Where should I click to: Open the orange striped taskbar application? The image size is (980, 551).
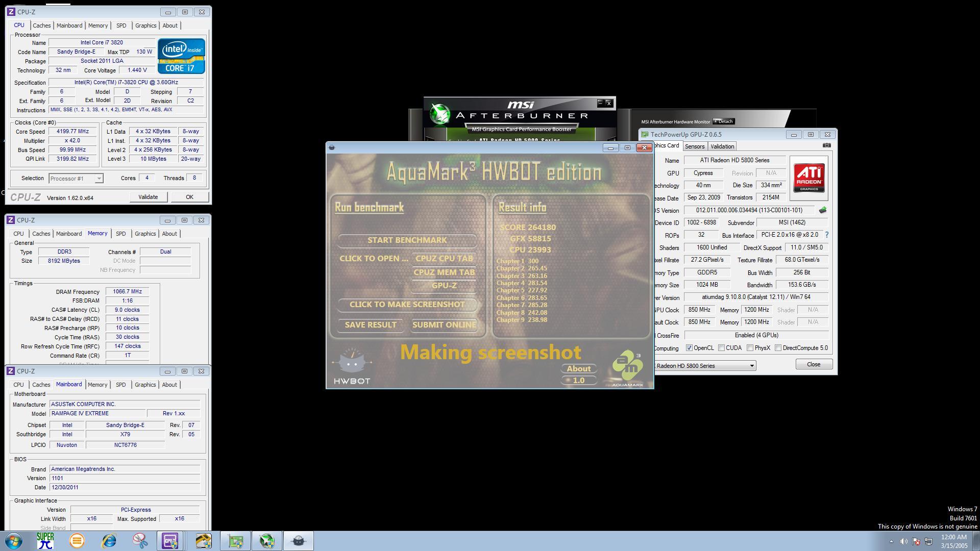77,541
